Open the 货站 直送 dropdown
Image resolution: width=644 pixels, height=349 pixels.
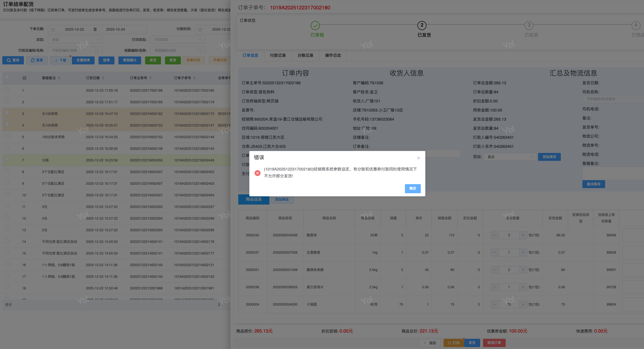(x=510, y=157)
